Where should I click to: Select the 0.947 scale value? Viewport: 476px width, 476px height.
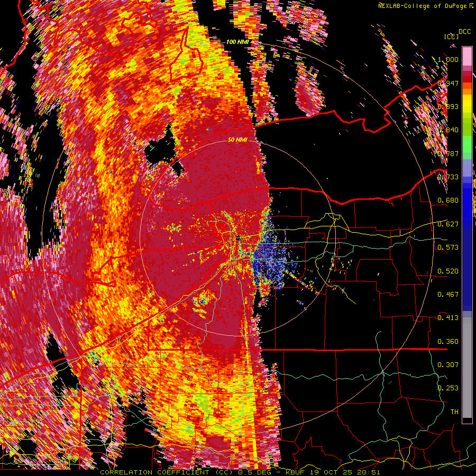448,83
